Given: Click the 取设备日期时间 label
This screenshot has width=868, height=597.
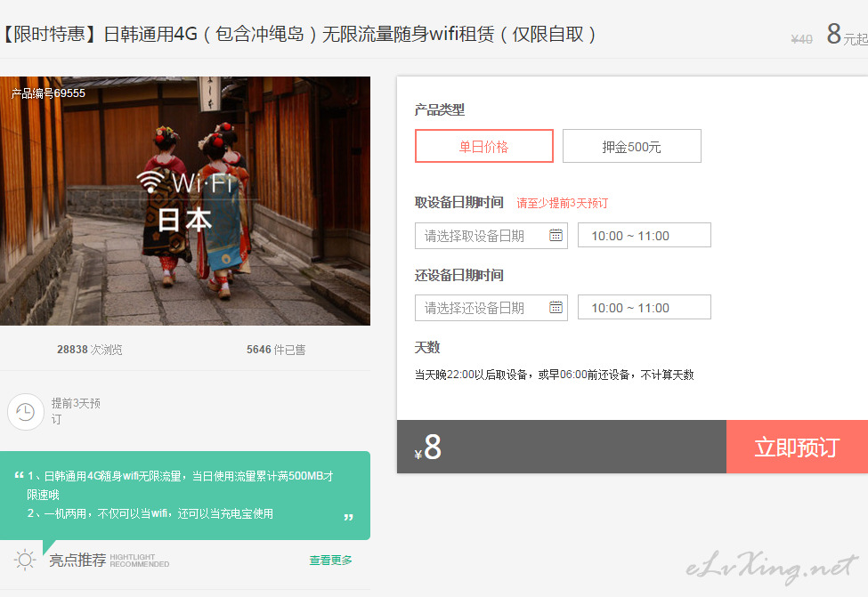Looking at the screenshot, I should (x=458, y=203).
